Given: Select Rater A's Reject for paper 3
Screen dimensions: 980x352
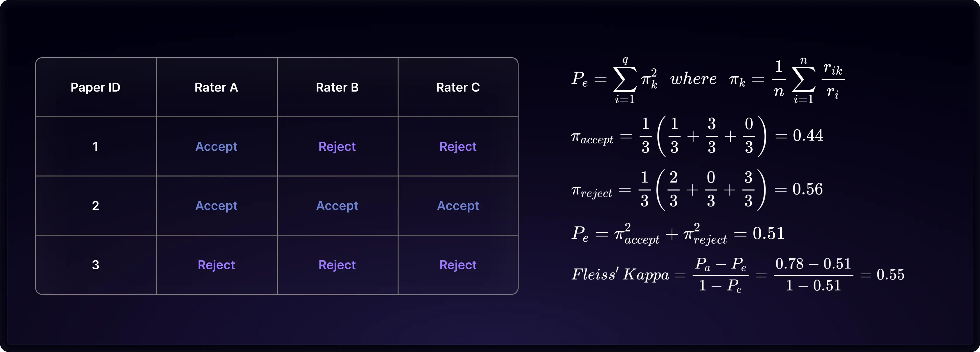Looking at the screenshot, I should (x=217, y=265).
